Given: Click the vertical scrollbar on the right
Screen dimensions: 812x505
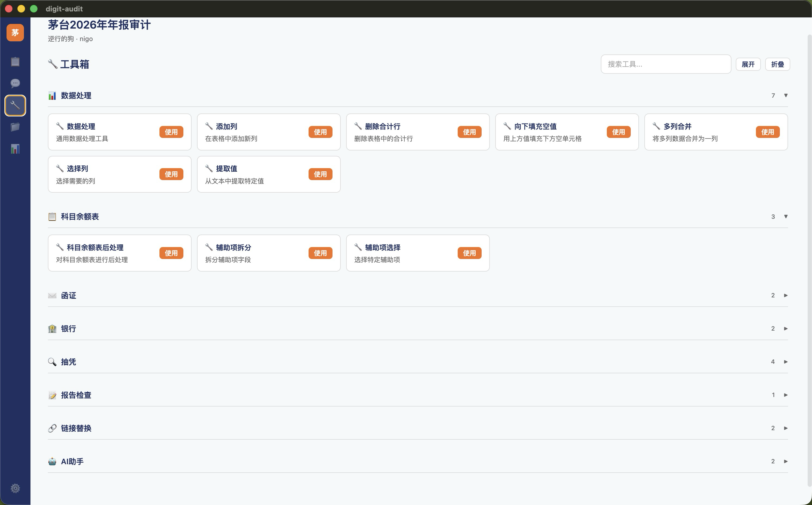Looking at the screenshot, I should coord(809,260).
